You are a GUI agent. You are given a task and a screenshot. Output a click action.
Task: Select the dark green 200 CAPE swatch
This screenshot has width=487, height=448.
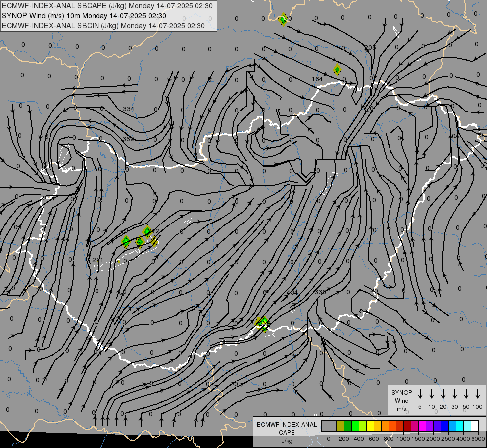pos(348,426)
